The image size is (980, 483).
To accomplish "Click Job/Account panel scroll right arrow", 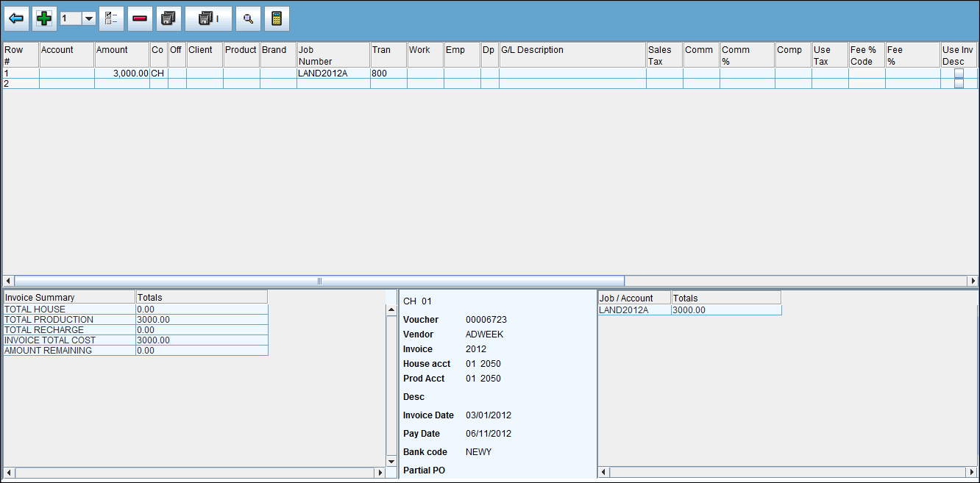I will click(x=973, y=472).
